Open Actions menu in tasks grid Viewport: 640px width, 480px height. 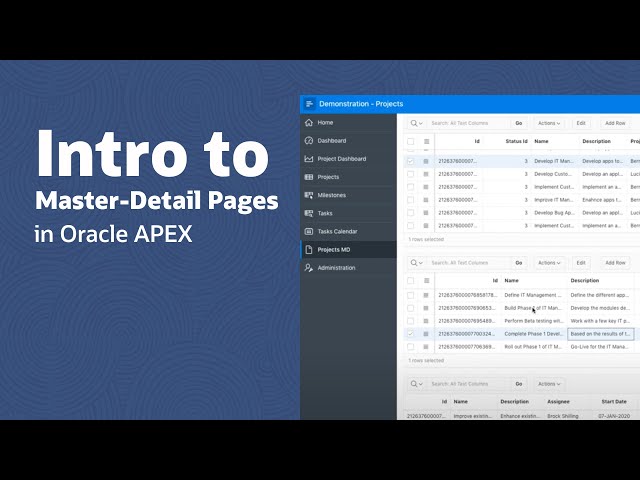[x=549, y=384]
